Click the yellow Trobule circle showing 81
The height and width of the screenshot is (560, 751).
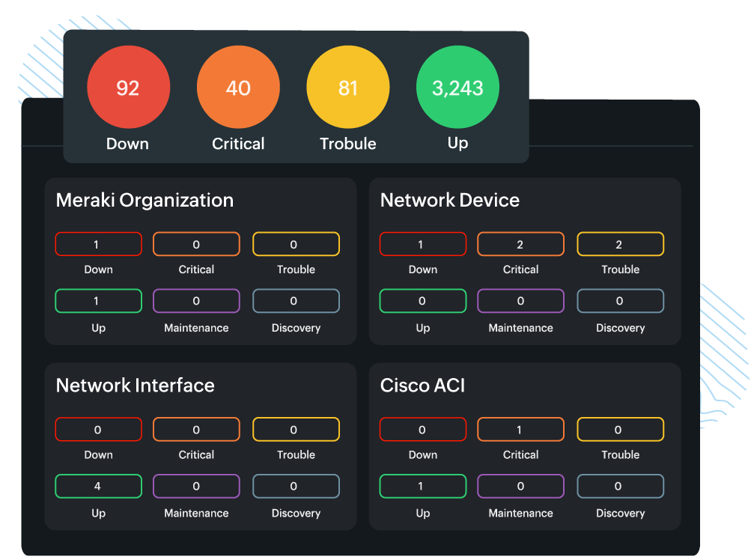[348, 88]
